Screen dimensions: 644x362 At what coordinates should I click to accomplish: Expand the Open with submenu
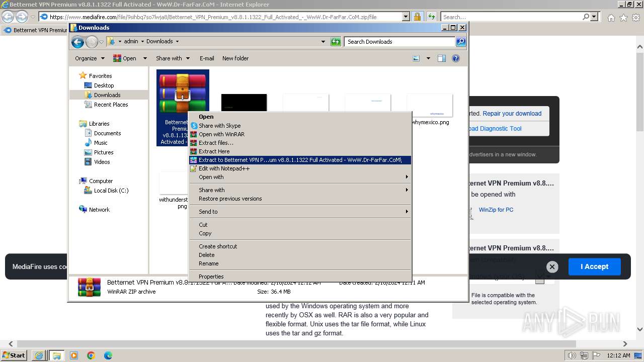click(x=300, y=177)
